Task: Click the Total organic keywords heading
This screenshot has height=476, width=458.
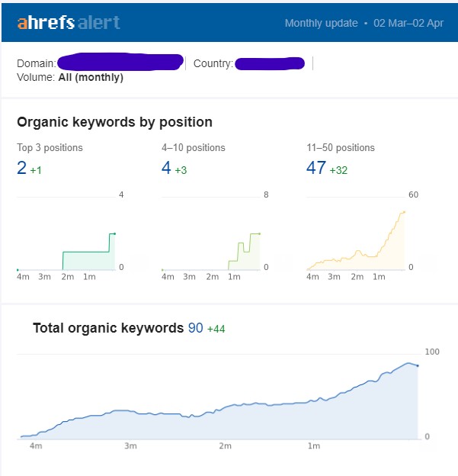Action: (107, 328)
